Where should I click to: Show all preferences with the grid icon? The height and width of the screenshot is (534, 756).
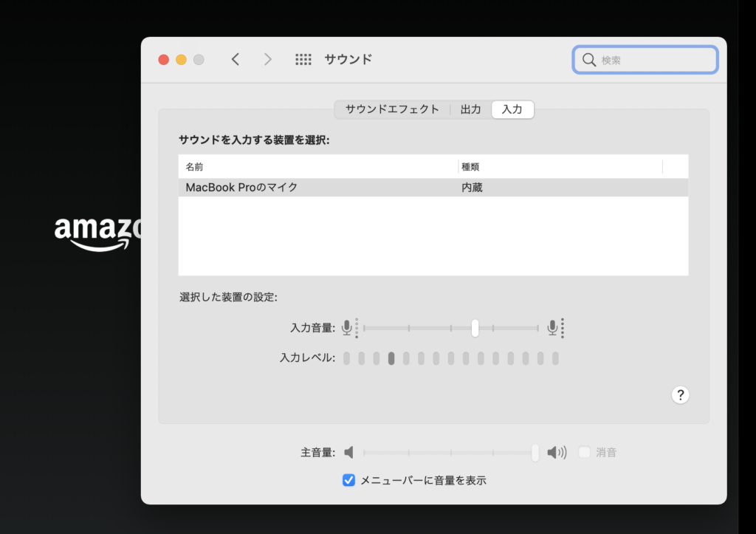303,60
